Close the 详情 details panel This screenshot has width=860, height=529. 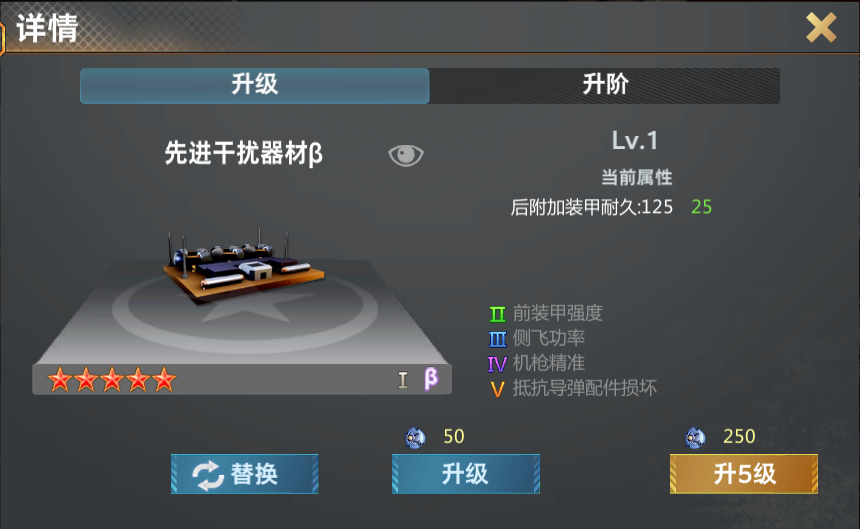(821, 28)
